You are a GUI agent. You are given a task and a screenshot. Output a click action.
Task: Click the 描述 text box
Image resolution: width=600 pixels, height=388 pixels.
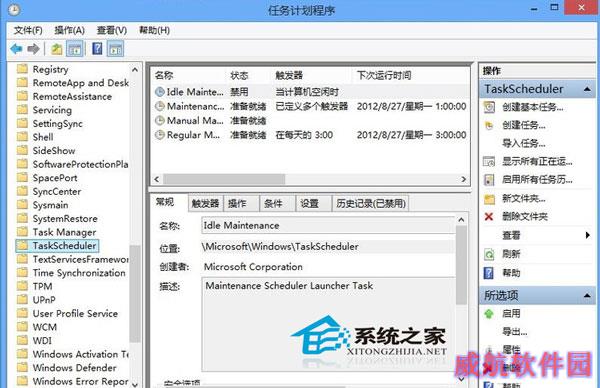coord(328,324)
